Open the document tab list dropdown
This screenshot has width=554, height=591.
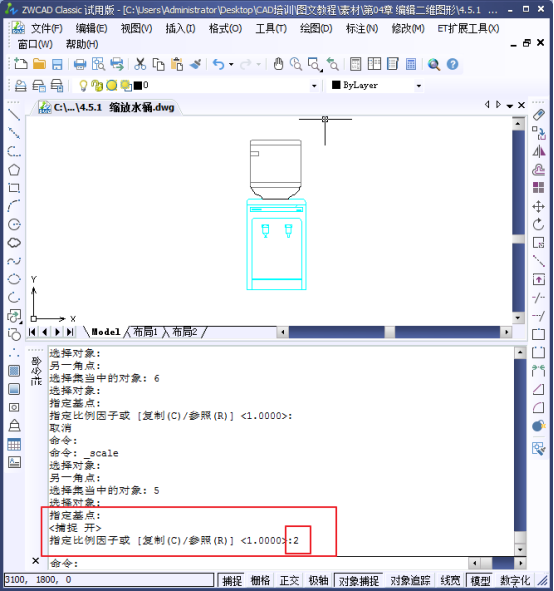coord(510,106)
